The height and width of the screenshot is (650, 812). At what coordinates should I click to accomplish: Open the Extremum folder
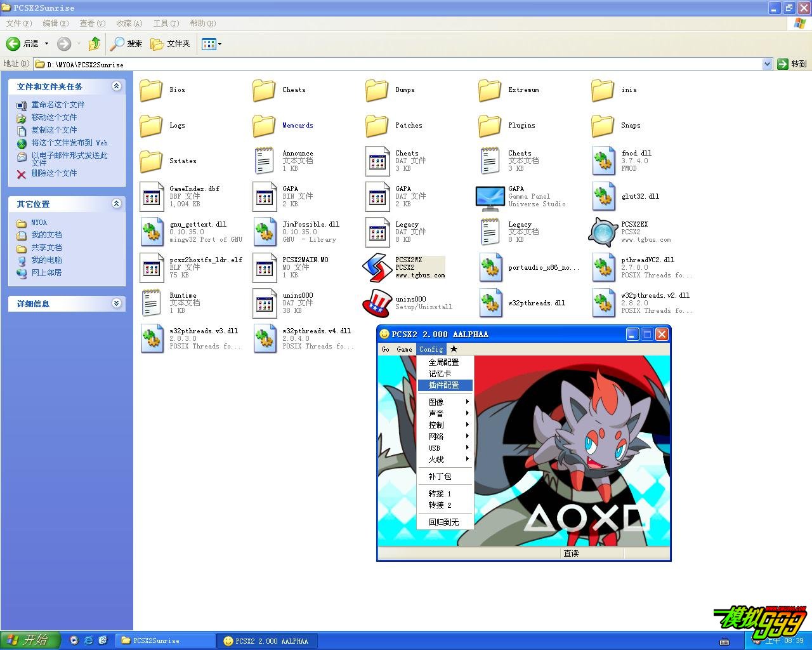[490, 90]
